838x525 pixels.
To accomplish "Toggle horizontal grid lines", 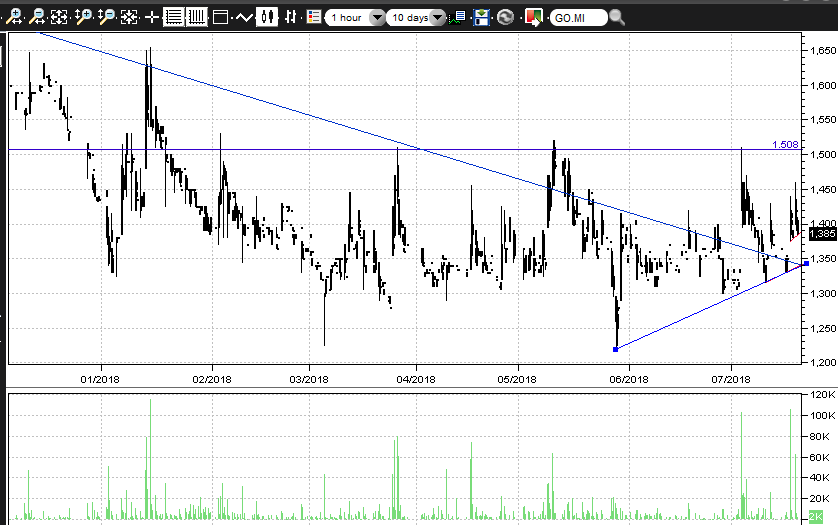I will [x=174, y=17].
